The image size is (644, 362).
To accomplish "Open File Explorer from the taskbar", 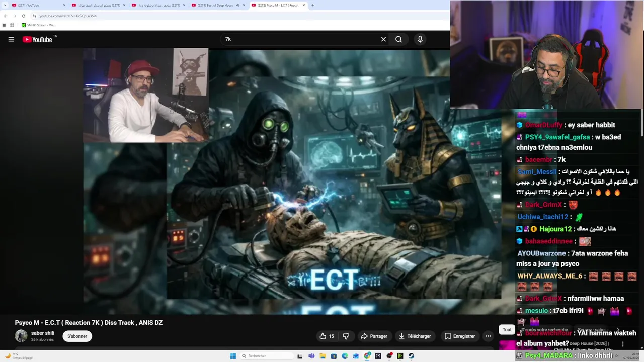I will coord(323,356).
